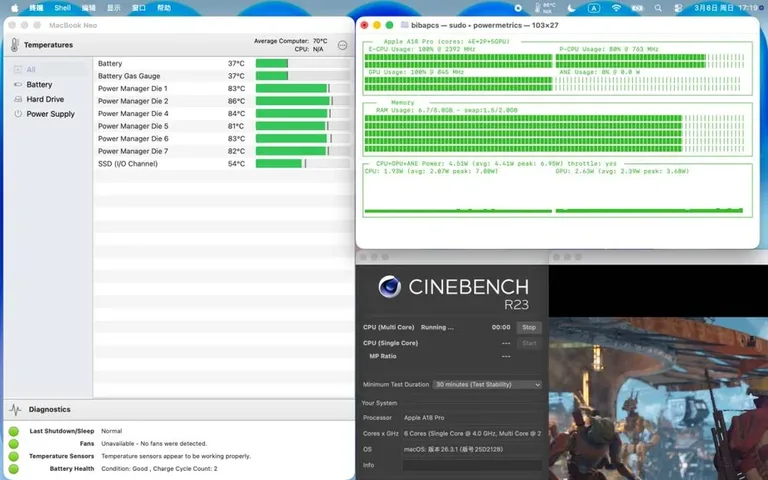Open the ellipsis options button in Temperatures

coord(342,45)
